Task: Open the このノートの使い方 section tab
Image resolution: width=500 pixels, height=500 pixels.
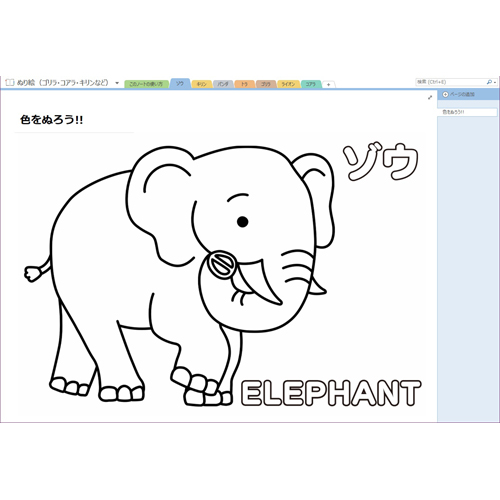Action: click(146, 84)
